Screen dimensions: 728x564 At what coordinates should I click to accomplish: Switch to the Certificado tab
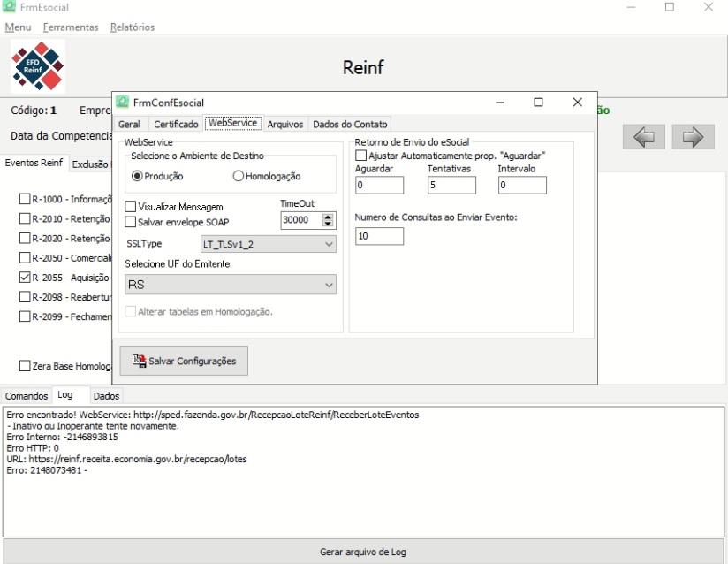(176, 124)
